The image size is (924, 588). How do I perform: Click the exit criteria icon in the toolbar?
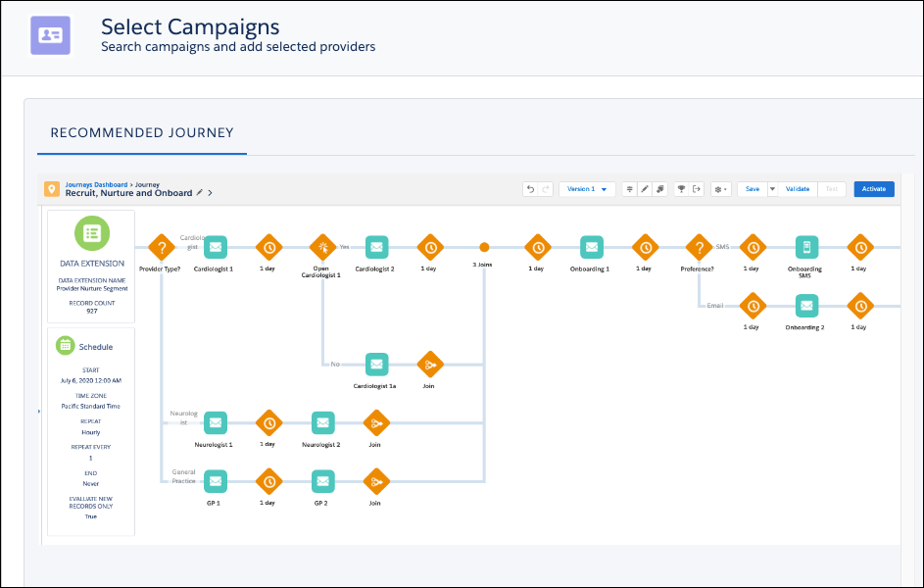(x=695, y=189)
